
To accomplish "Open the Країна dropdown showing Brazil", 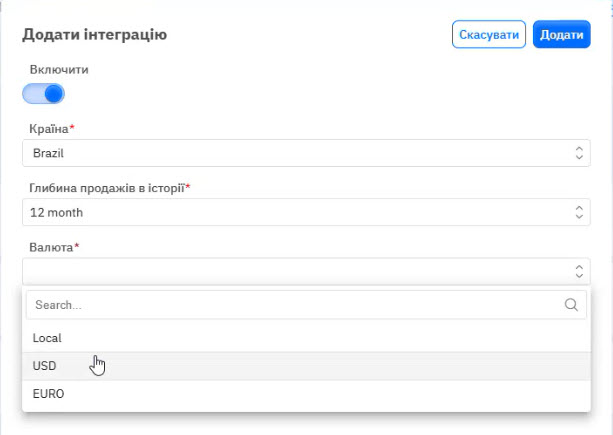I will (x=300, y=153).
